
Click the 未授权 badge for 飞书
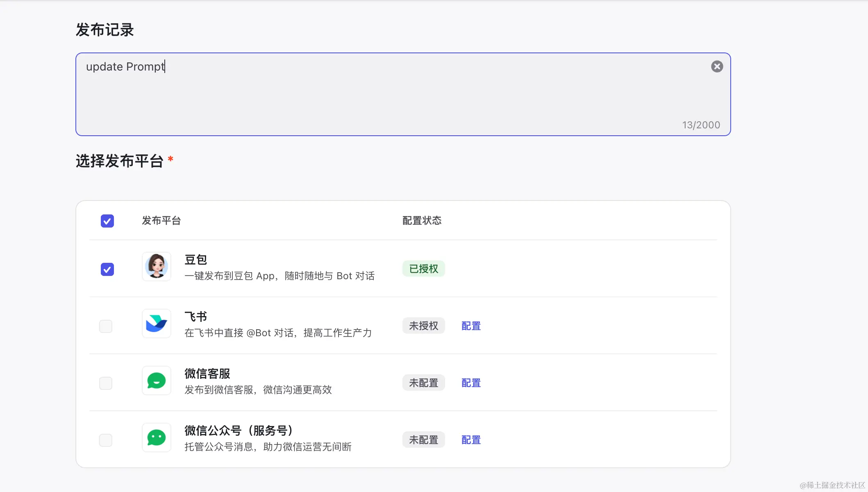423,326
